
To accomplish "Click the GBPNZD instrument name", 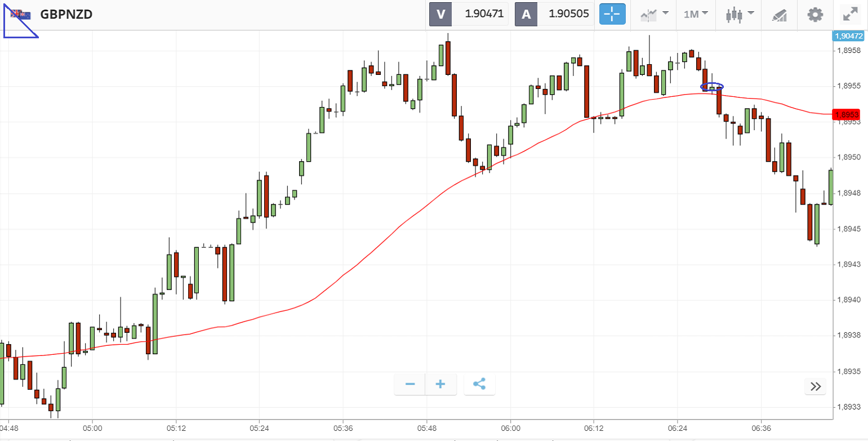I will tap(66, 15).
